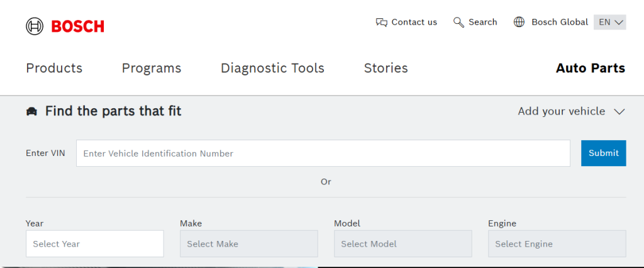Open the Select Engine dropdown
This screenshot has height=268, width=644.
tap(557, 243)
